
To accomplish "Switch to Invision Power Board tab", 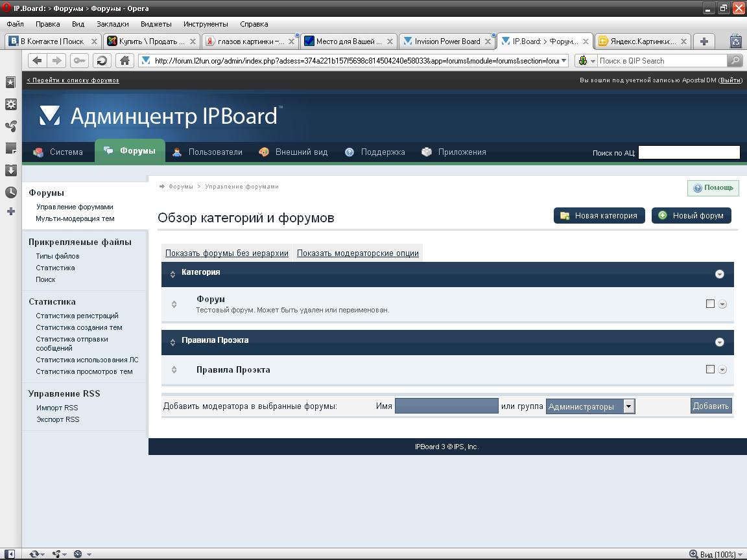I will pos(447,41).
